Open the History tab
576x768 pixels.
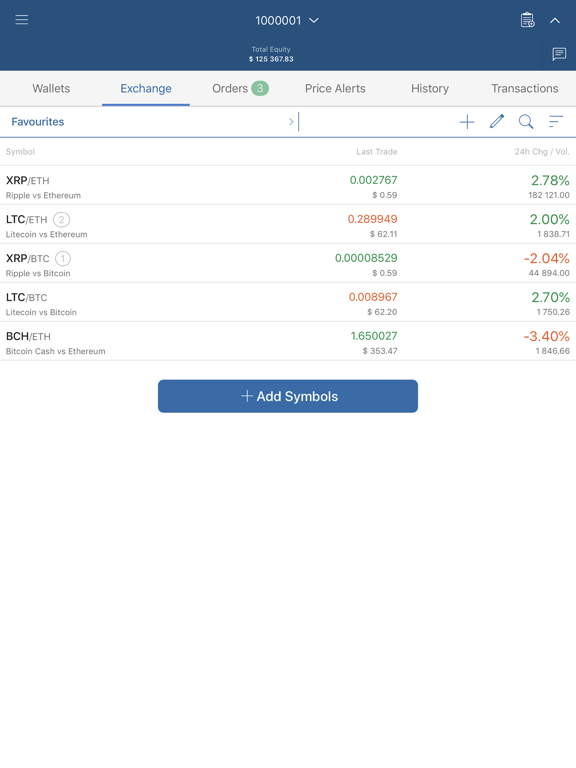430,89
